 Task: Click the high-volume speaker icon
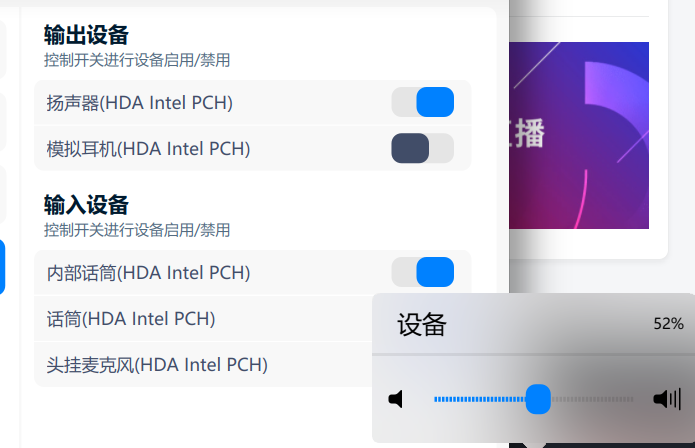coord(667,400)
